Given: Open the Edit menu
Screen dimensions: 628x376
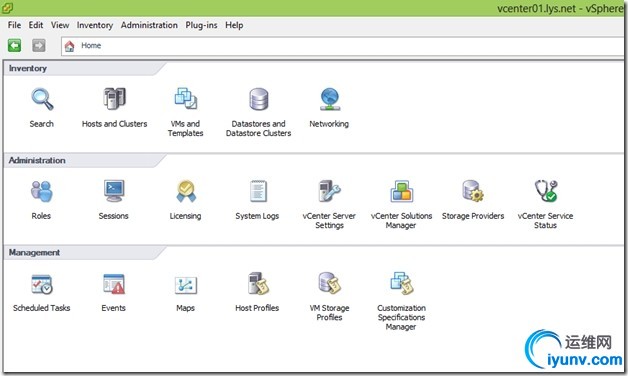Looking at the screenshot, I should click(x=36, y=25).
